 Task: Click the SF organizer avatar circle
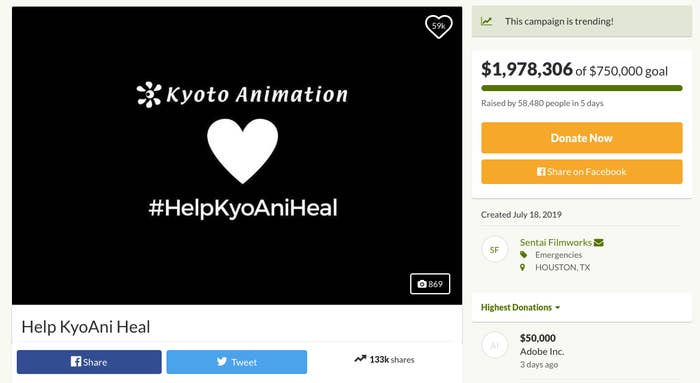tap(495, 250)
